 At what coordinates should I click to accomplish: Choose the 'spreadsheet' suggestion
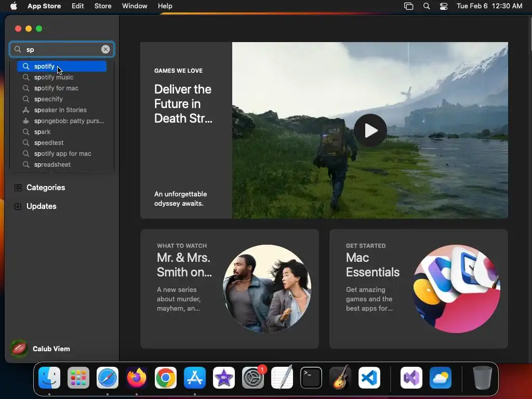click(x=62, y=165)
